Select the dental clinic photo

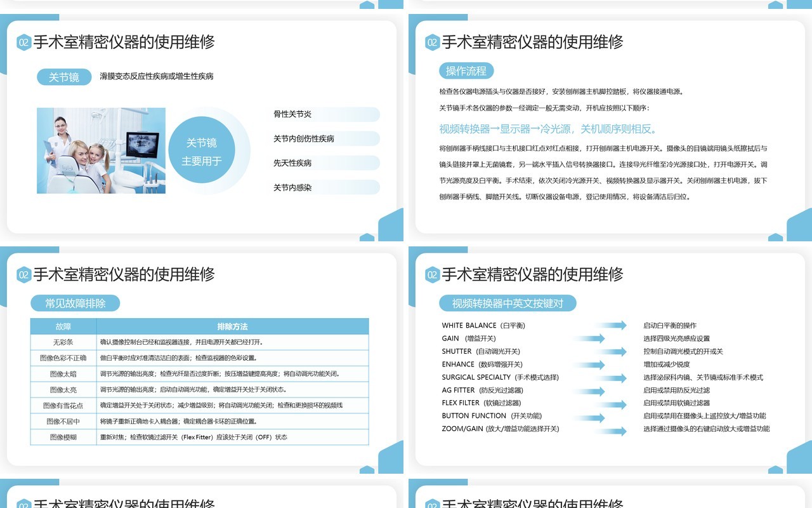tap(101, 150)
